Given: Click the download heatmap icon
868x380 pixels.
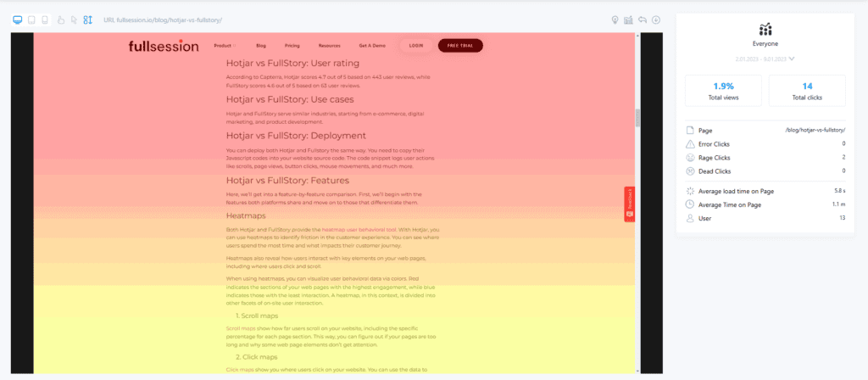Looking at the screenshot, I should pyautogui.click(x=656, y=20).
